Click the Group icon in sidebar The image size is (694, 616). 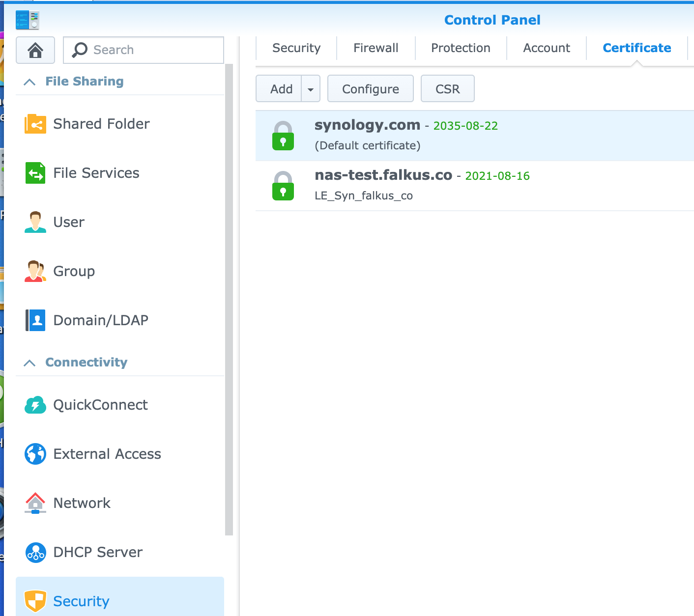pyautogui.click(x=35, y=271)
